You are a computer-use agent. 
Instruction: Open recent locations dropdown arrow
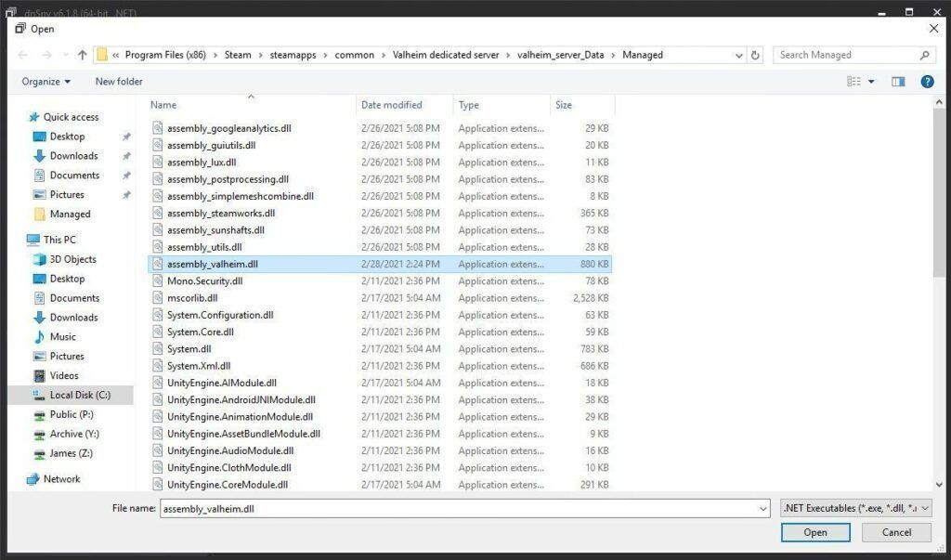tap(66, 55)
